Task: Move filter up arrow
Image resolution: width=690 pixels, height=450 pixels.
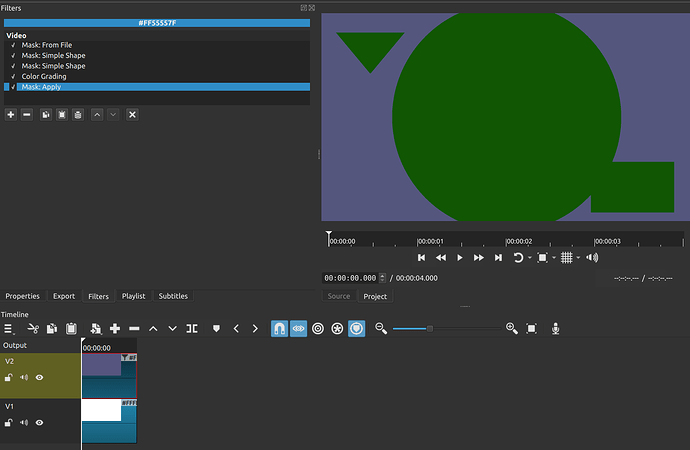Action: pos(97,115)
